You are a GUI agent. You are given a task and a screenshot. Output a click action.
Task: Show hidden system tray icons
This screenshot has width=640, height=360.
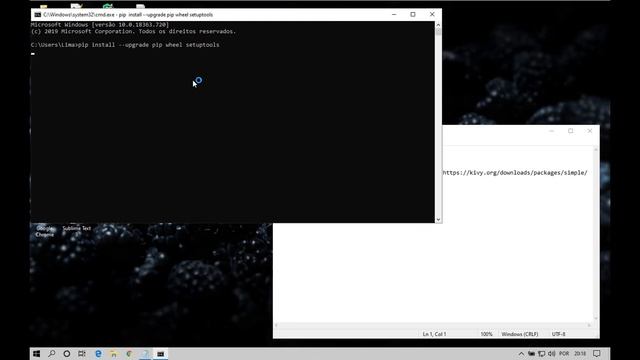pos(521,354)
